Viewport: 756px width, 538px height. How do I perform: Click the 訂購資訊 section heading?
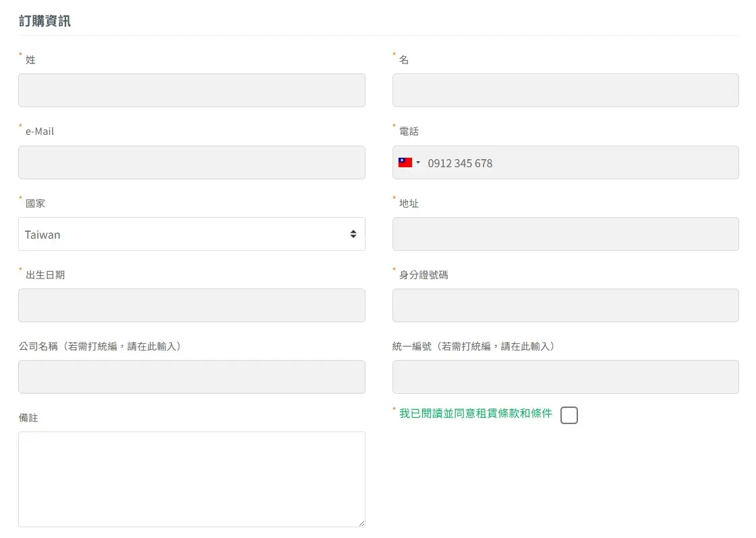tap(45, 21)
